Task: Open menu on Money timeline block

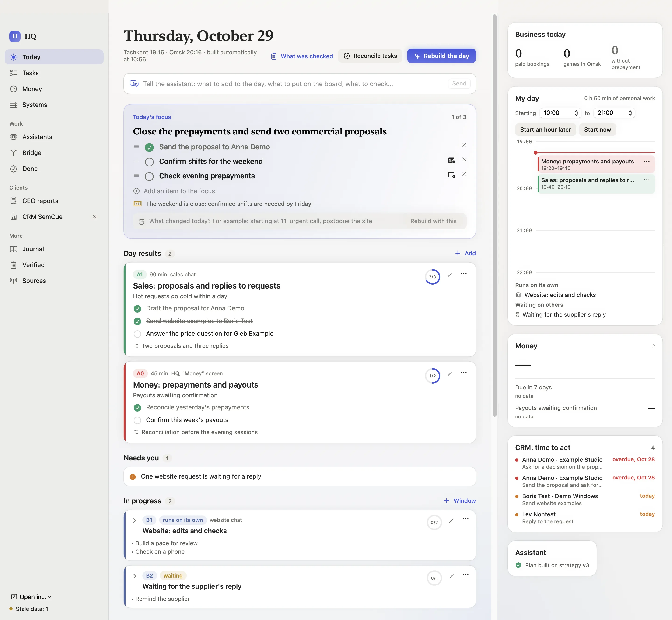Action: pos(647,161)
